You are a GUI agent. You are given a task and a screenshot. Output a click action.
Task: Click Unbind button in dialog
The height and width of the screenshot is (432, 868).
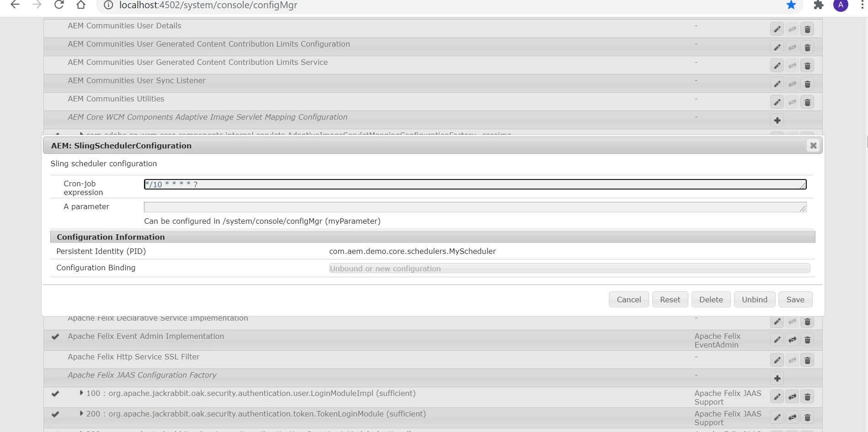coord(754,300)
